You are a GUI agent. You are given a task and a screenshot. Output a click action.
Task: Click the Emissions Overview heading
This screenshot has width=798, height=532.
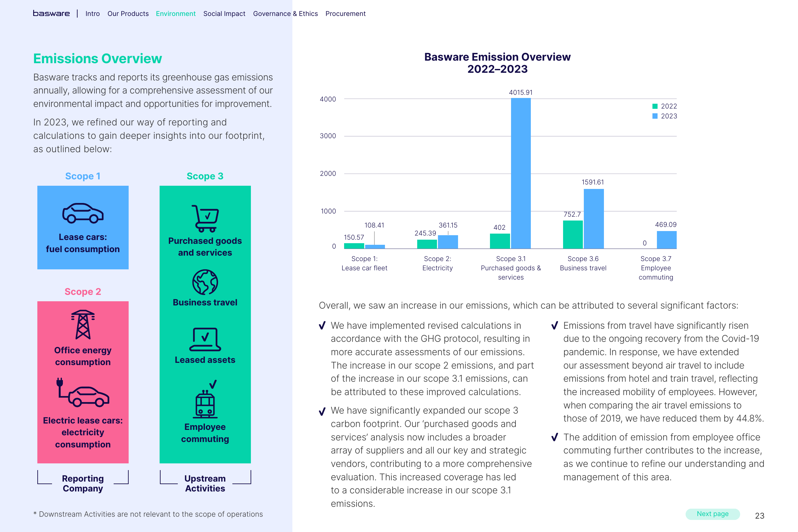[98, 59]
